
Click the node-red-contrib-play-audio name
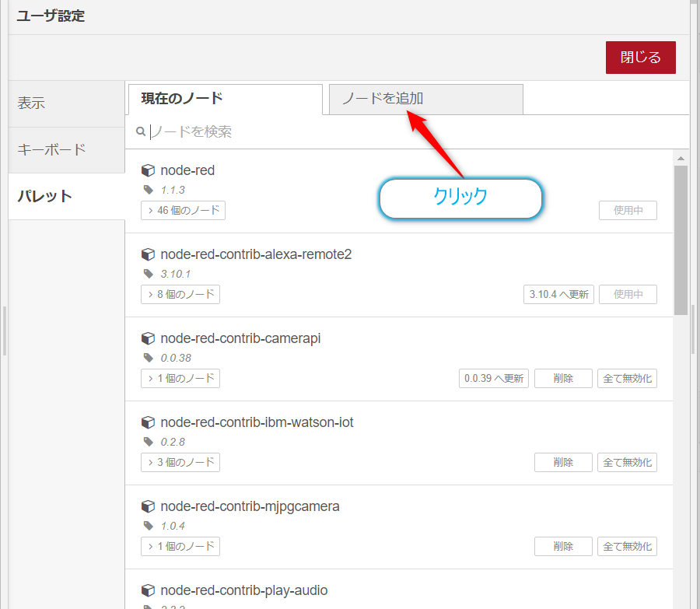[243, 590]
